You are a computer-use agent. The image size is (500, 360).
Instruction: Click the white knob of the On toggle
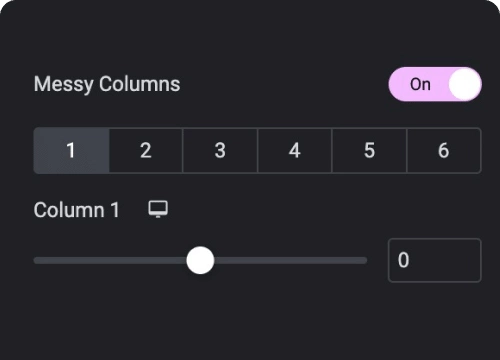click(464, 84)
